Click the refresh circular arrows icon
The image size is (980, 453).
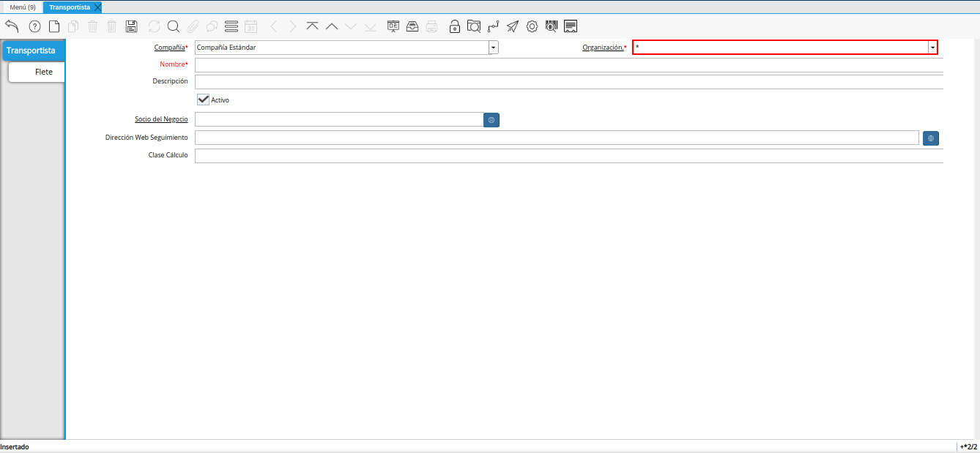click(154, 26)
